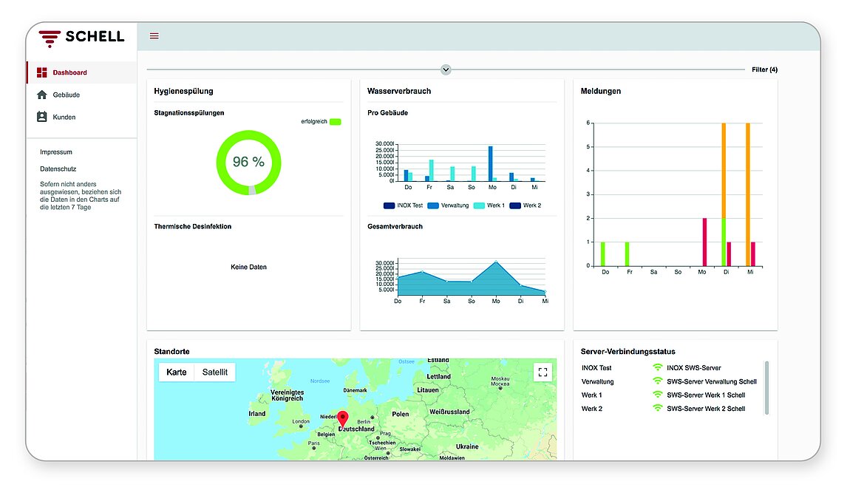Click SWS-Server Werk 2 Schell wifi icon
The image size is (864, 504).
point(657,409)
